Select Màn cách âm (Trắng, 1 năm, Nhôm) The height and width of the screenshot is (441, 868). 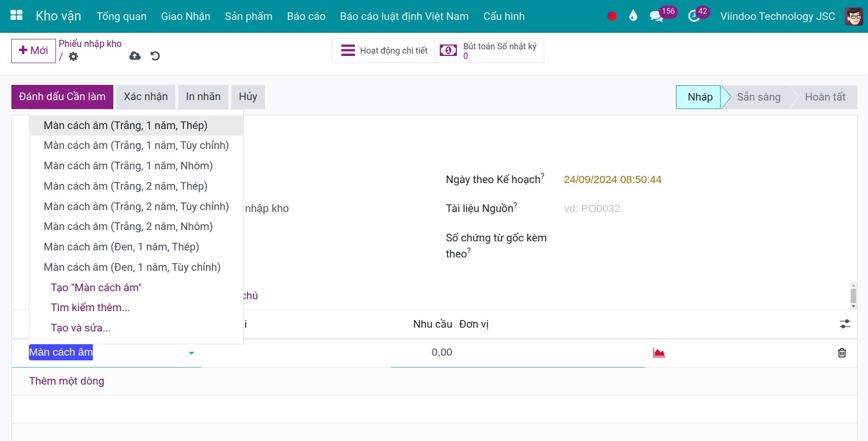point(136,166)
